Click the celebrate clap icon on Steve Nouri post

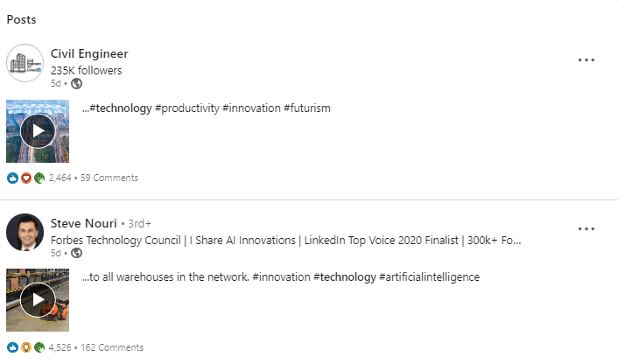(39, 347)
